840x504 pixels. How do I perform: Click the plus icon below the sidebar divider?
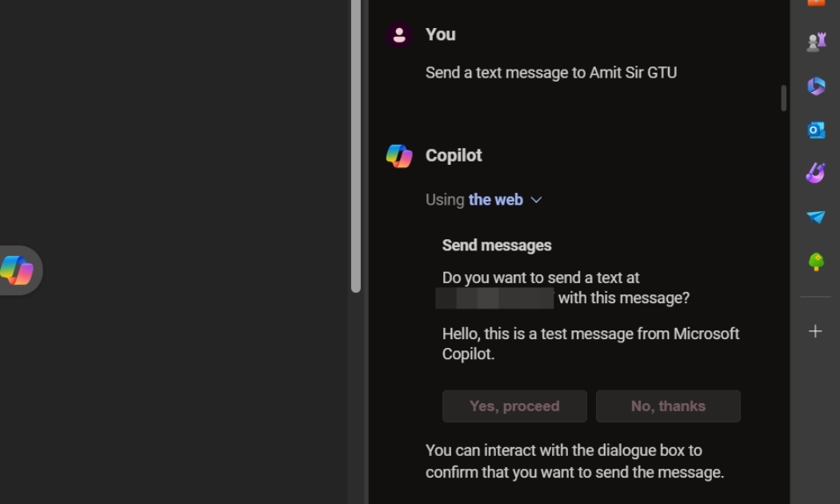pos(815,330)
